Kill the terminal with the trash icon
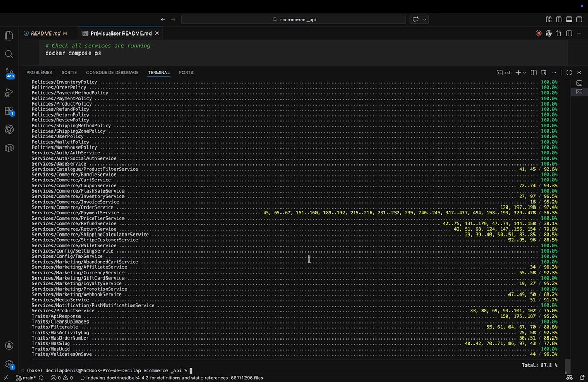Screen dimensions: 588x382 (x=544, y=73)
